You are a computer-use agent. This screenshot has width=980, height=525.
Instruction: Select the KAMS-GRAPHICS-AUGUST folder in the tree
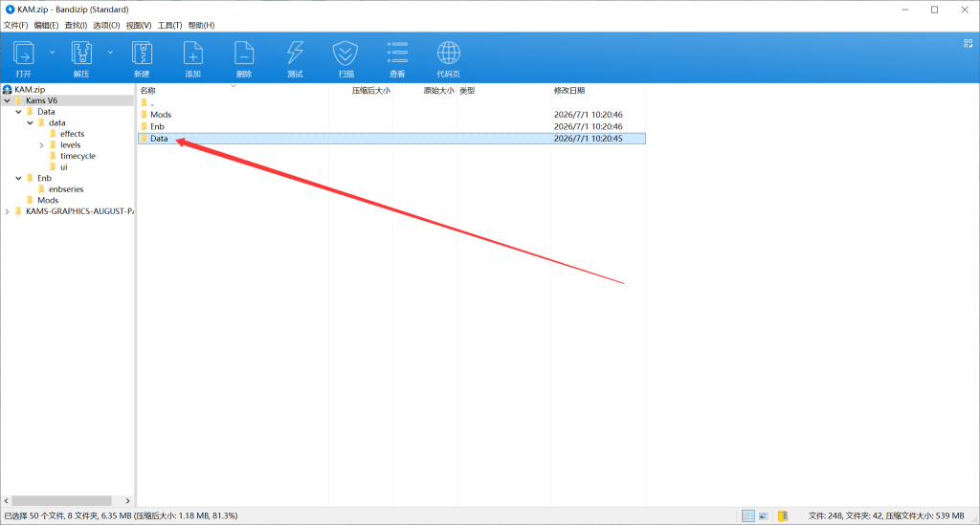[x=79, y=211]
